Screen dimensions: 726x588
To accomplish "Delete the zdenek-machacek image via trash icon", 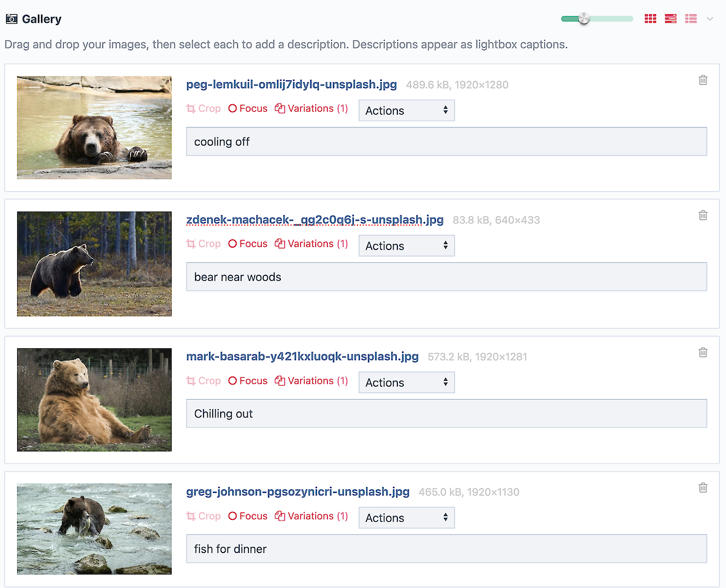I will coord(703,215).
